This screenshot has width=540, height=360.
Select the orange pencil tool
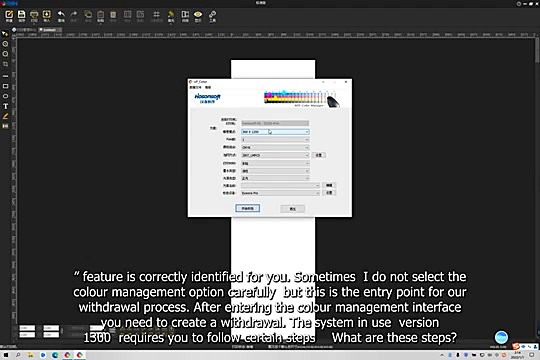coord(5,116)
